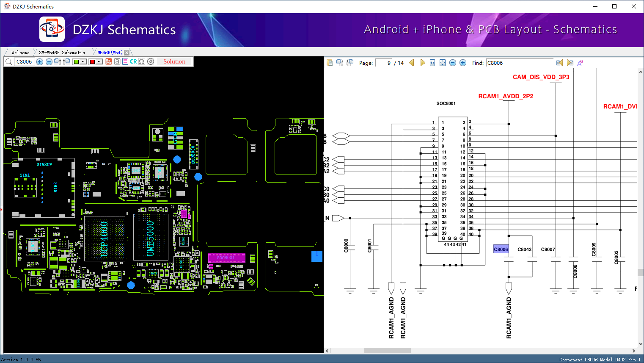Viewport: 644px width, 363px height.
Task: Click the Find field containing C8006
Action: (x=520, y=63)
